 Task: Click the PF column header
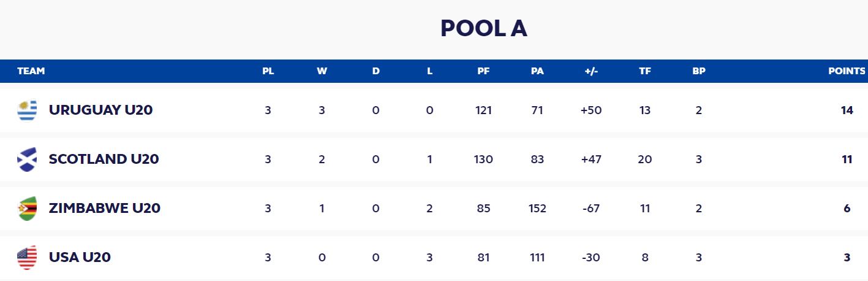[483, 71]
